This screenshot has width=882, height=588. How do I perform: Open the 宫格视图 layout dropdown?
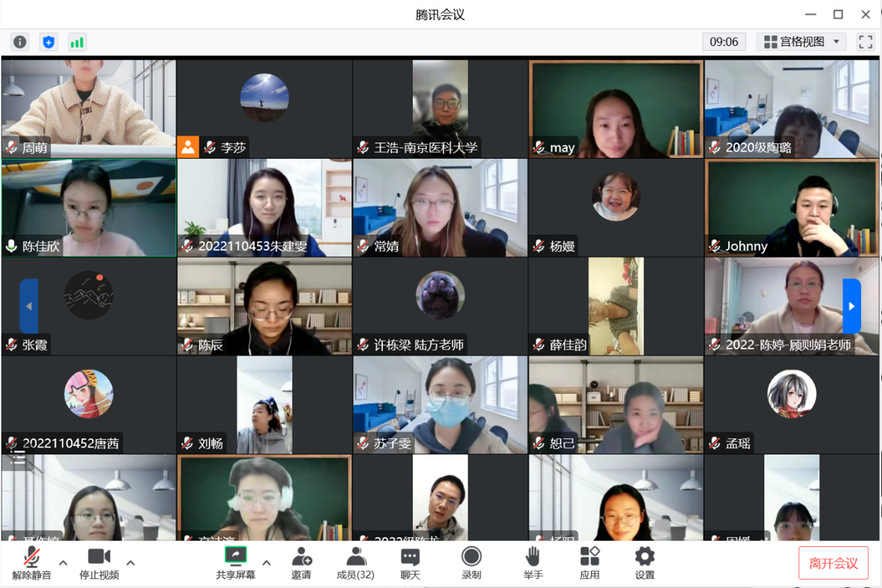pos(801,42)
